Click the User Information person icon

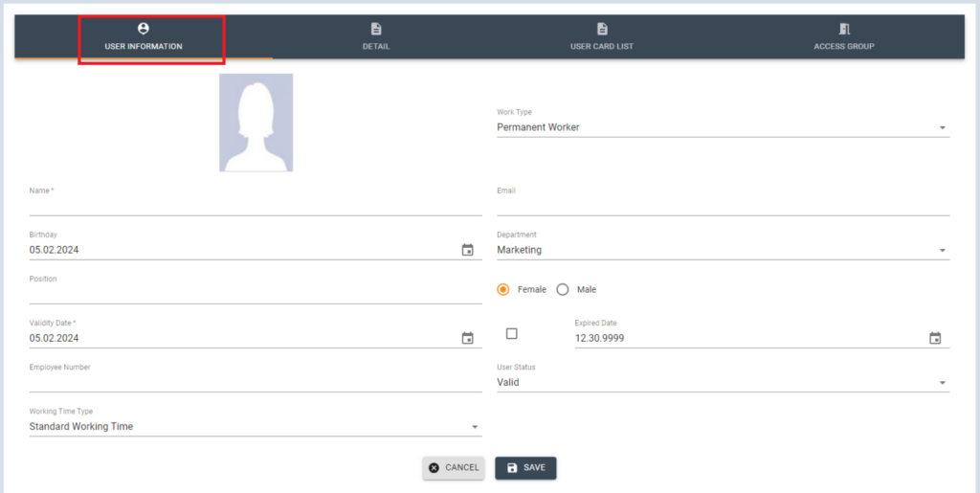pyautogui.click(x=144, y=29)
